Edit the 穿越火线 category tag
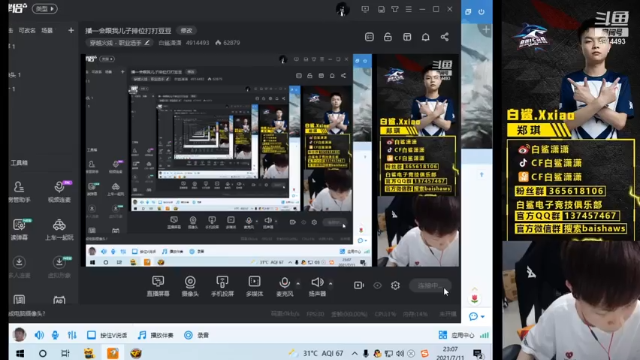The height and width of the screenshot is (360, 640). point(119,42)
